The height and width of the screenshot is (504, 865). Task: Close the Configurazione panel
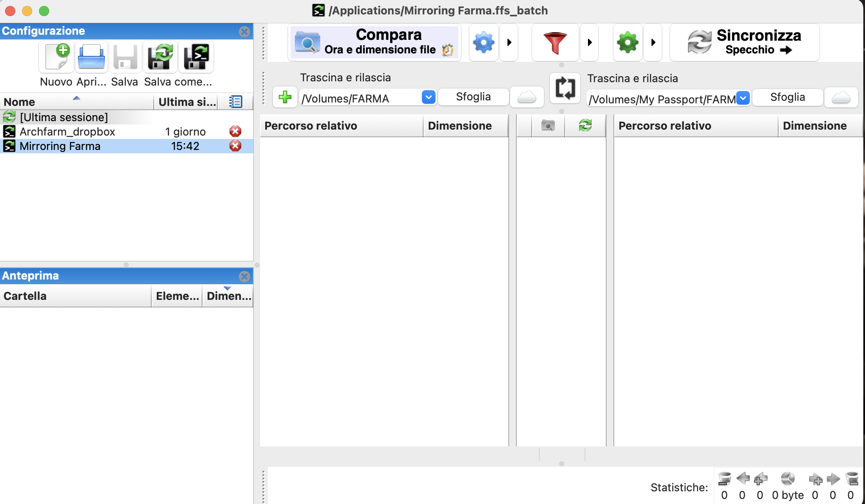(x=244, y=31)
